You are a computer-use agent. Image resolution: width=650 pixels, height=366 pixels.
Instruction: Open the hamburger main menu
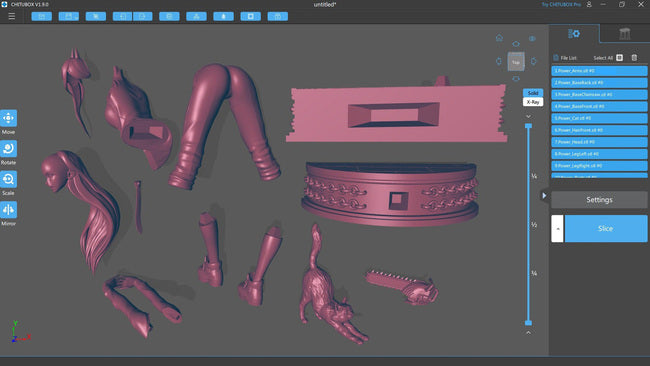[12, 16]
